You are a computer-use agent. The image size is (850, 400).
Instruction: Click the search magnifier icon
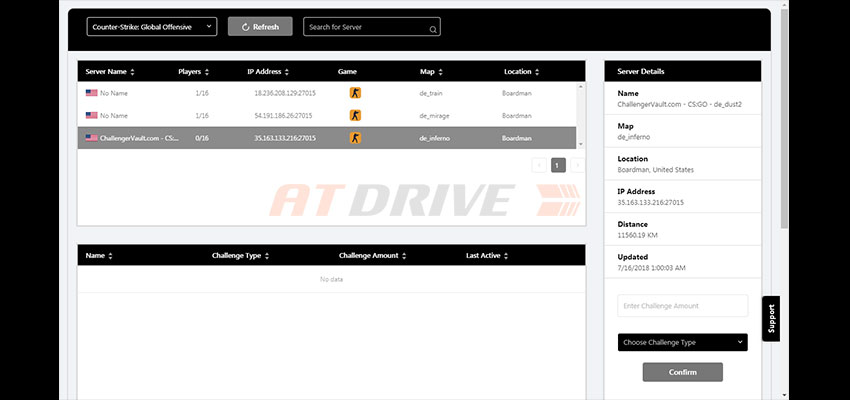[433, 30]
